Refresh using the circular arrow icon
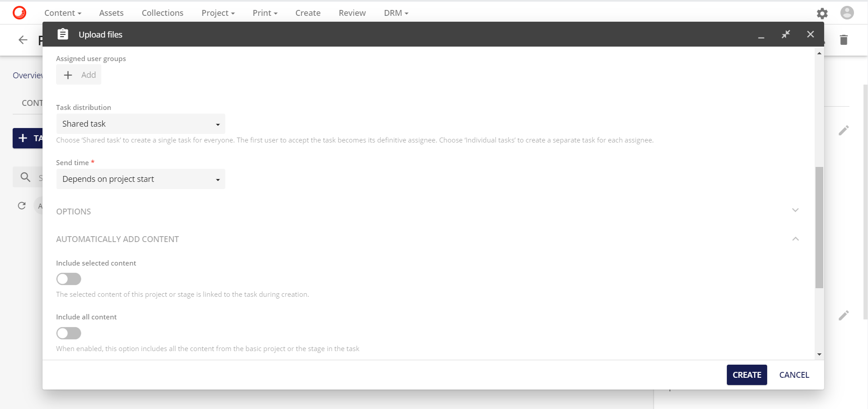The height and width of the screenshot is (409, 868). pyautogui.click(x=22, y=206)
